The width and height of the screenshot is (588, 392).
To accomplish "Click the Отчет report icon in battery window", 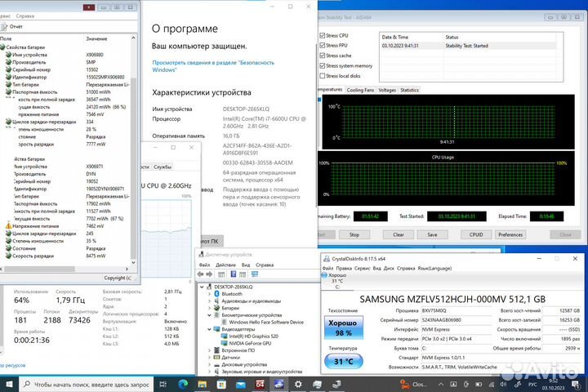I will (x=5, y=27).
